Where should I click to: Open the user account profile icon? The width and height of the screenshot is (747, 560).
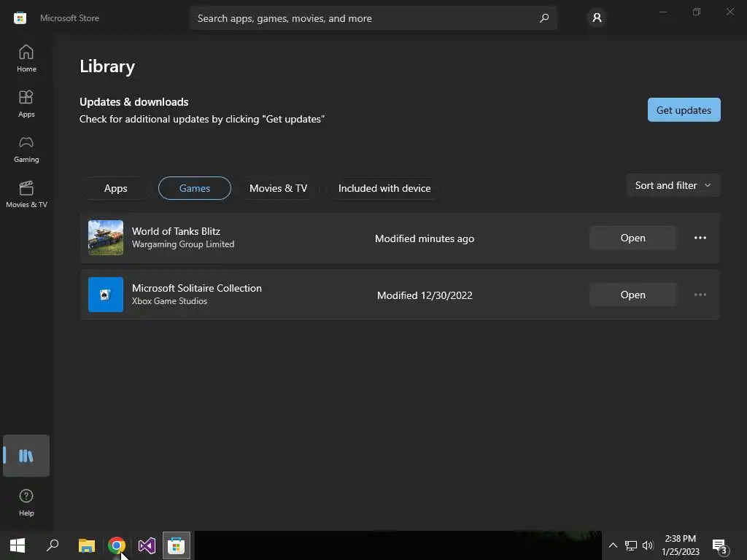point(597,18)
